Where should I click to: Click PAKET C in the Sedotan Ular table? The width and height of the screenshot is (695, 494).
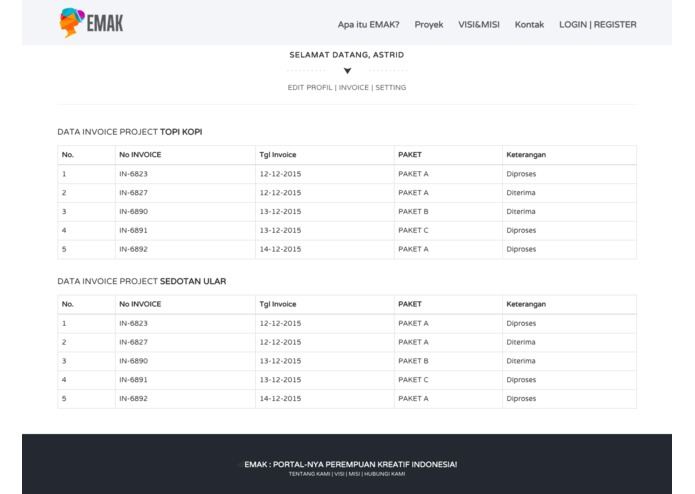[x=413, y=380]
